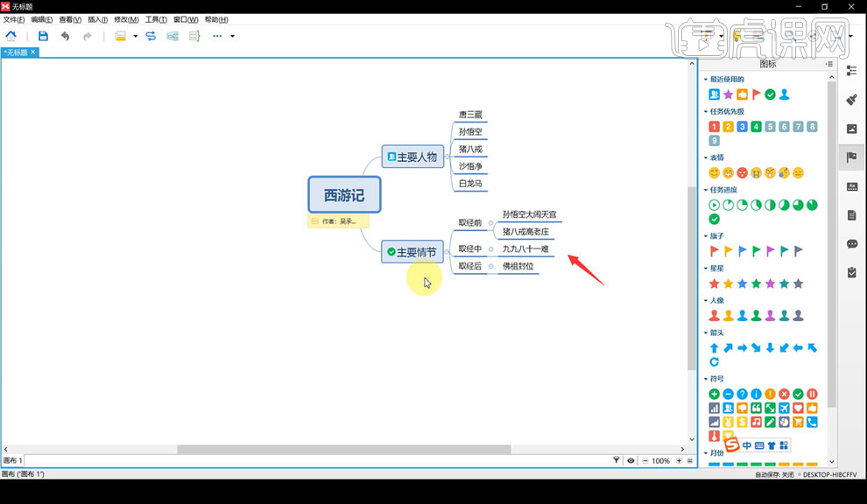Click the note label under 西游记
The image size is (867, 504).
pos(338,221)
